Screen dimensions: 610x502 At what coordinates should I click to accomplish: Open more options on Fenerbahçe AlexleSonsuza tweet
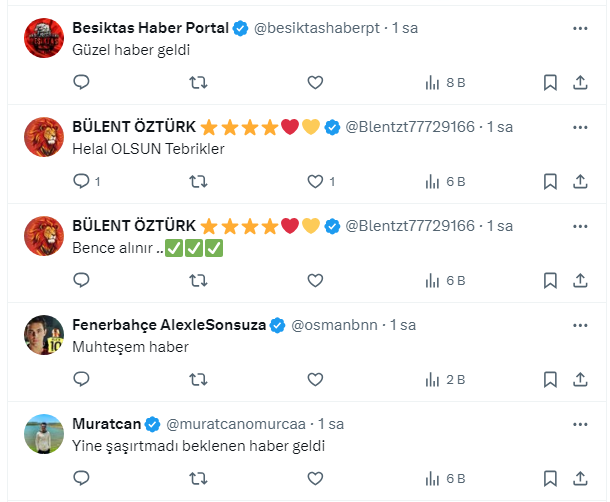point(580,325)
